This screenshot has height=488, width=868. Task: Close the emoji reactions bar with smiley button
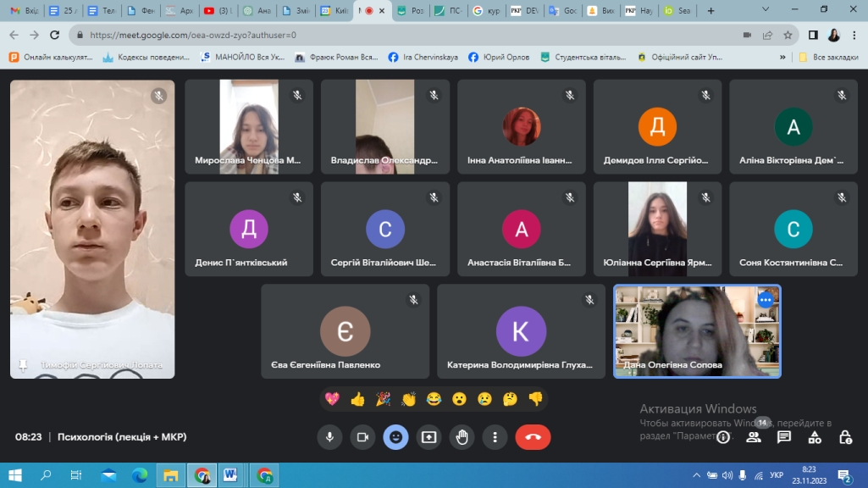[395, 437]
